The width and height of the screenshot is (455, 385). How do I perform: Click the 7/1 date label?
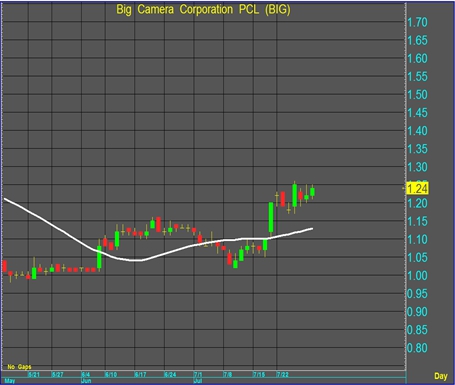pos(198,374)
